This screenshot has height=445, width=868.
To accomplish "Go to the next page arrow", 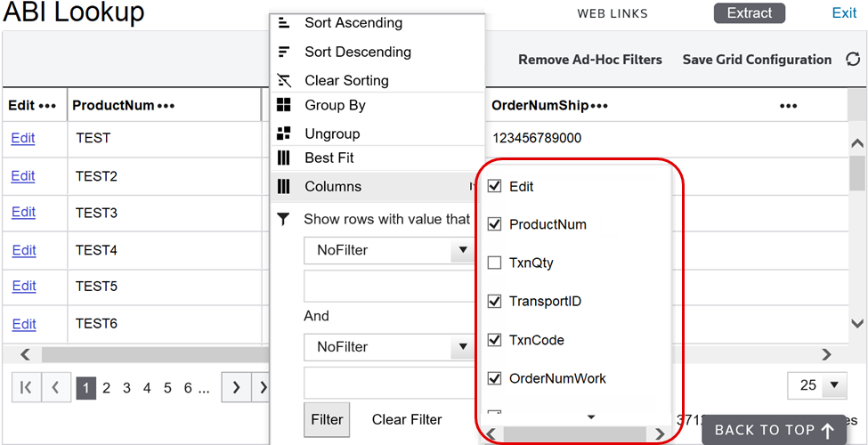I will point(235,387).
